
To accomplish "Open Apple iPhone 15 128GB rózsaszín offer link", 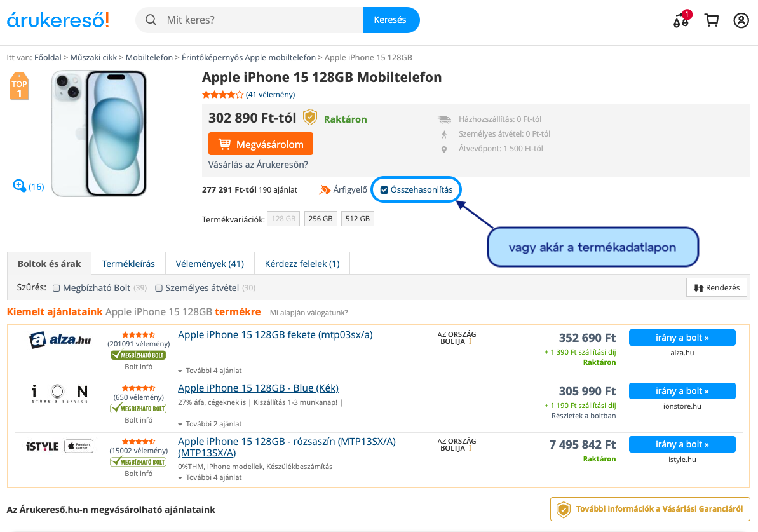I will pos(287,447).
